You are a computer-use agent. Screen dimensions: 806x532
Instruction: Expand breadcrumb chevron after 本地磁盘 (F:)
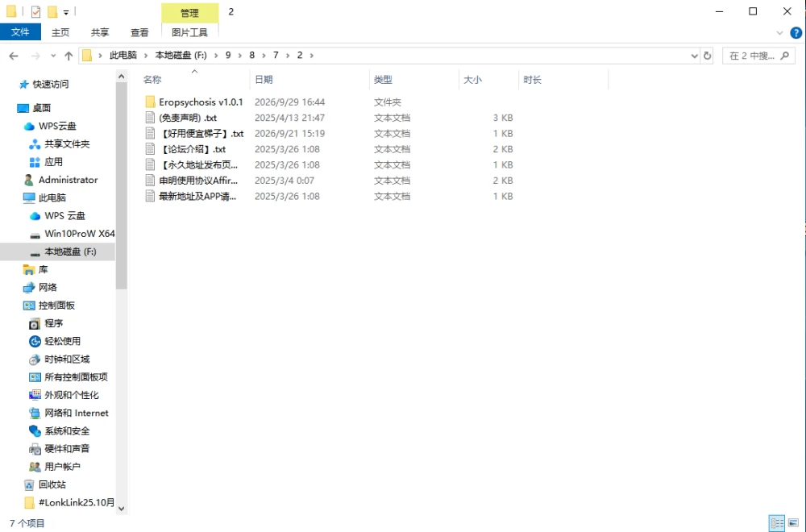[215, 55]
